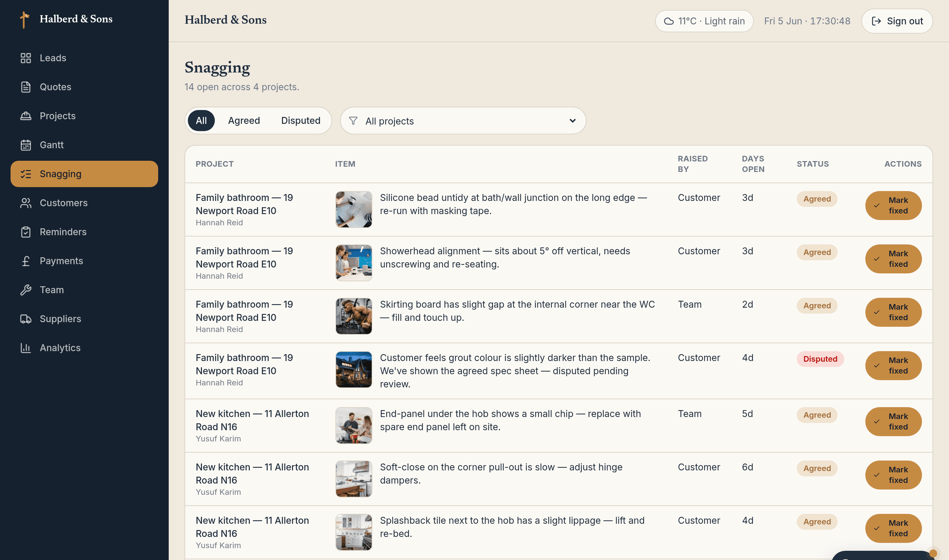The image size is (949, 560).
Task: Click the Payments pound icon
Action: pos(26,261)
